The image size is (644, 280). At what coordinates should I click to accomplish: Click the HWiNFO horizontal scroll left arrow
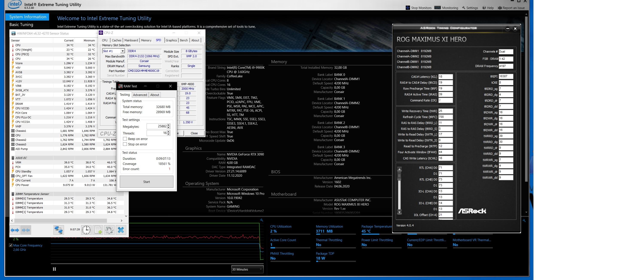12,221
